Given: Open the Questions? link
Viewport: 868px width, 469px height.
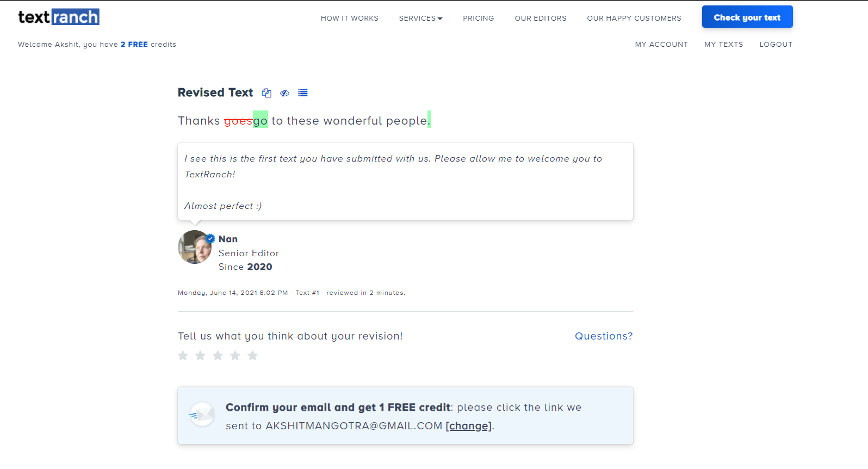Looking at the screenshot, I should (604, 336).
